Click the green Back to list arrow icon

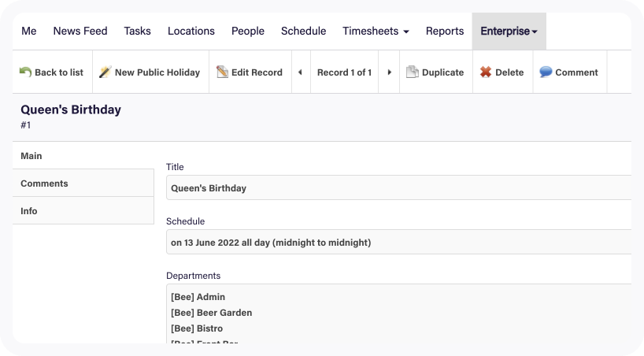click(x=25, y=72)
